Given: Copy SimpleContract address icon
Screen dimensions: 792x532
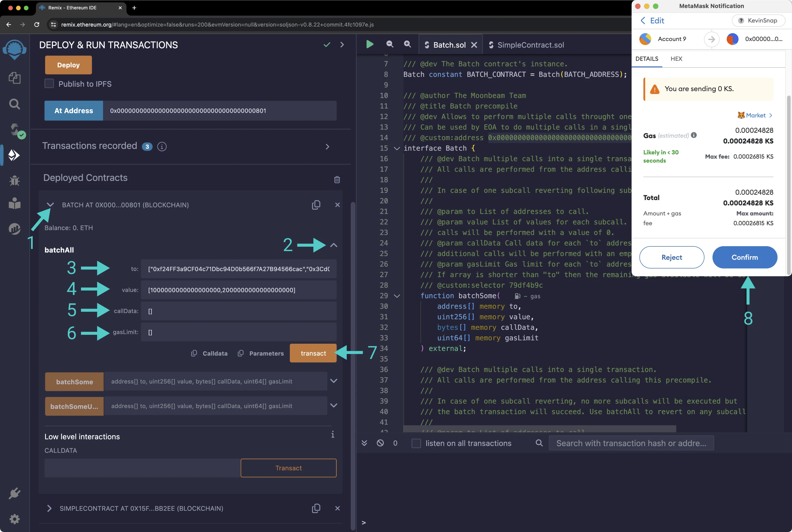Looking at the screenshot, I should 316,508.
